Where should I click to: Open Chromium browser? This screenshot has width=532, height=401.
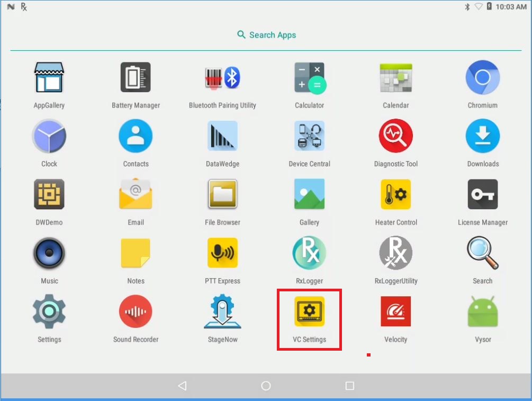pos(482,77)
